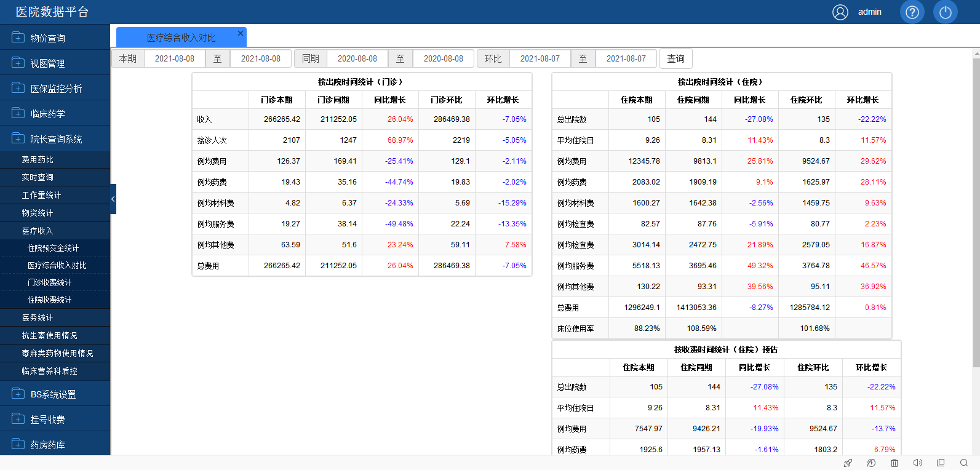Click the power logout icon

tap(946, 12)
